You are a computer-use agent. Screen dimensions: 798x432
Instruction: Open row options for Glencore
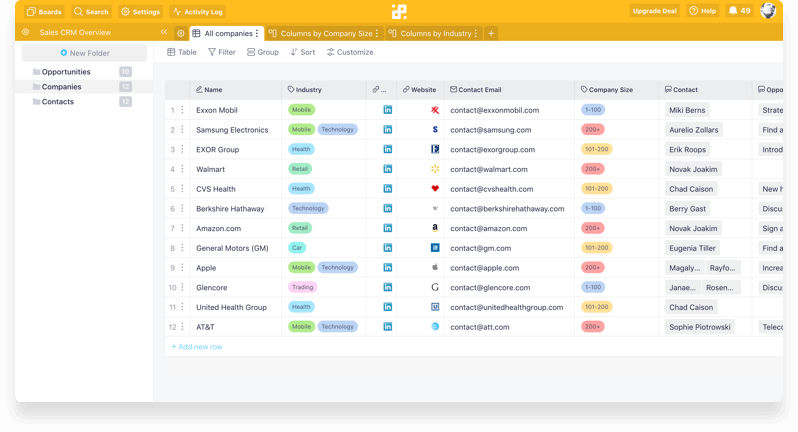(182, 287)
